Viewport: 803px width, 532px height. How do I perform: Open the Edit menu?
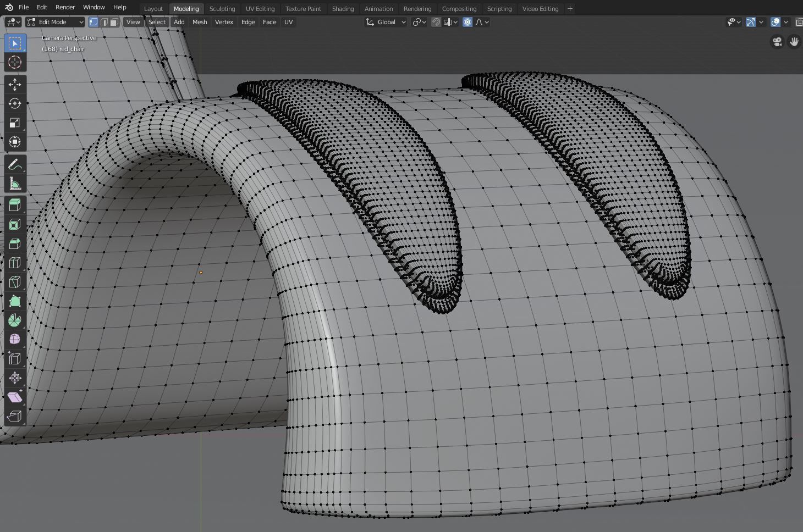42,7
